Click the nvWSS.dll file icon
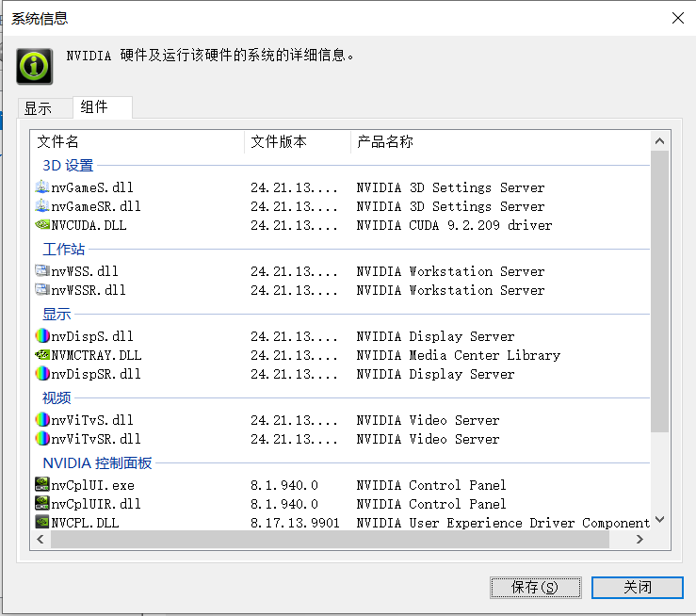This screenshot has height=616, width=696. (x=42, y=270)
